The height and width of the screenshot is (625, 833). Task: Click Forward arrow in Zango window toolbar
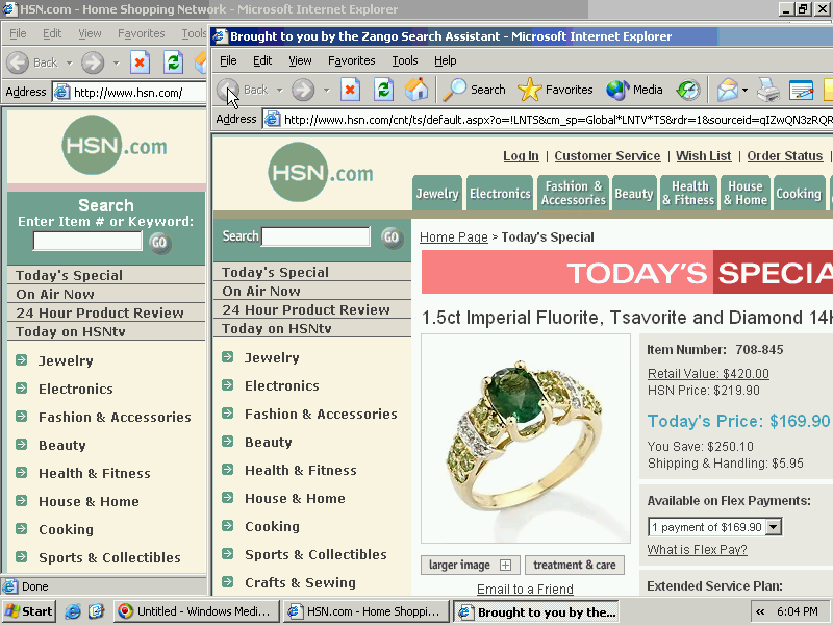tap(303, 89)
